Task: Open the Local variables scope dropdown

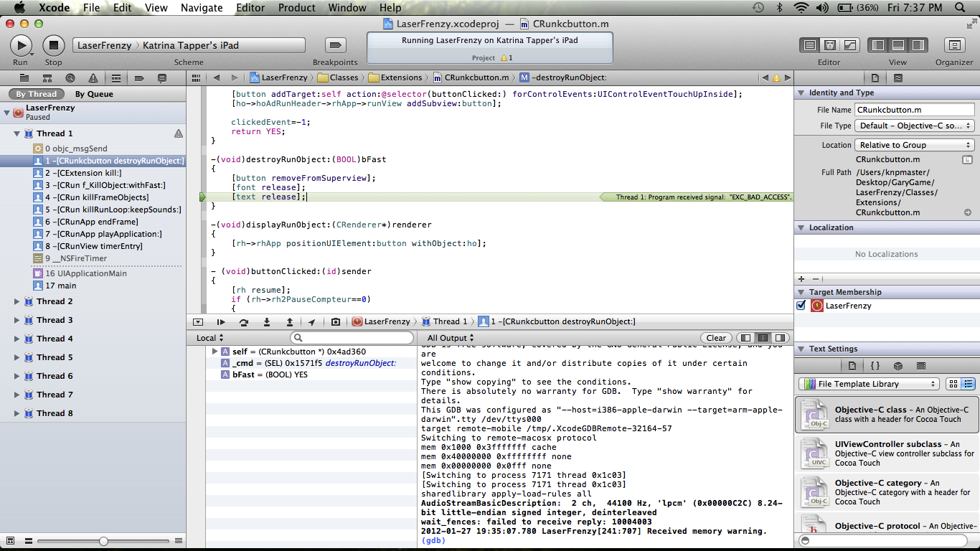Action: click(x=210, y=338)
